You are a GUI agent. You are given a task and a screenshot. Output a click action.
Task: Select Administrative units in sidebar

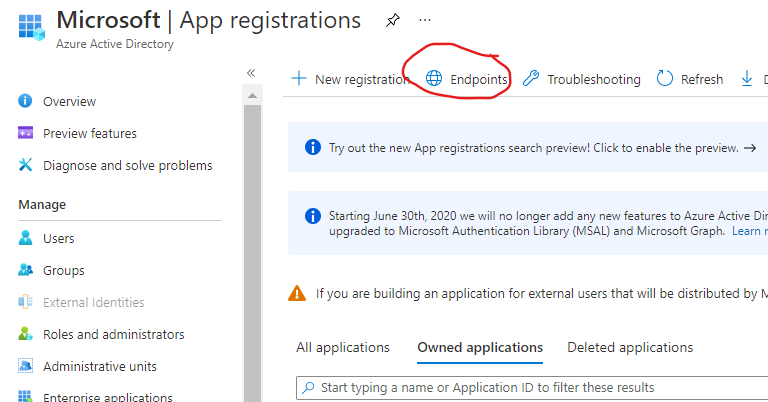tap(99, 366)
